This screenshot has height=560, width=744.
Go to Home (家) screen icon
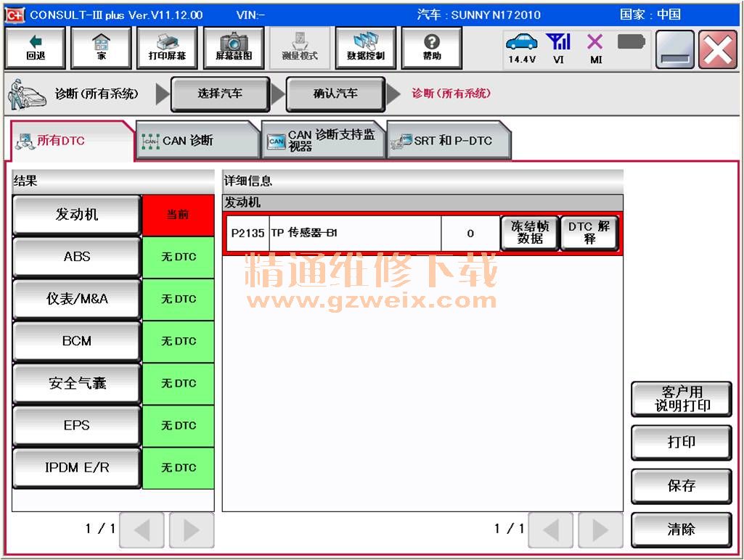point(101,49)
